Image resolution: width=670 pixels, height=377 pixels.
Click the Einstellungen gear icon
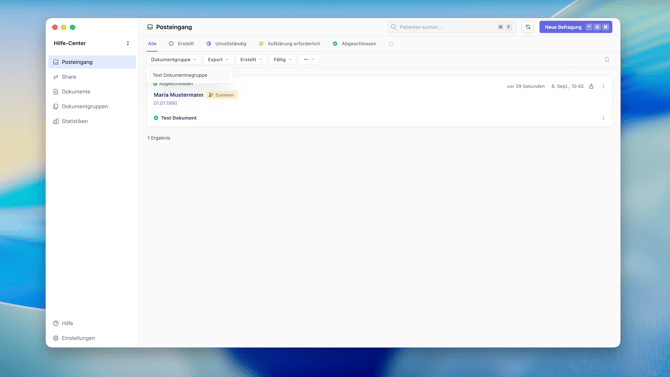pyautogui.click(x=56, y=338)
